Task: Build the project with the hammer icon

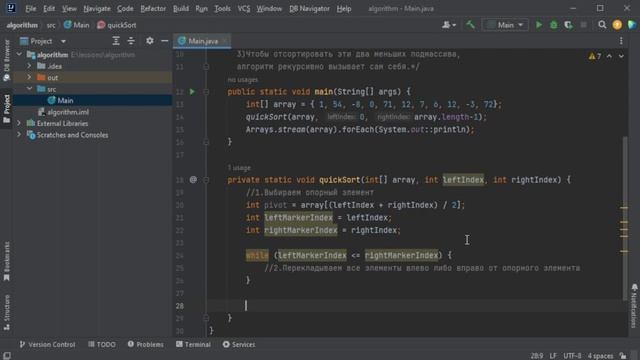Action: click(x=470, y=25)
